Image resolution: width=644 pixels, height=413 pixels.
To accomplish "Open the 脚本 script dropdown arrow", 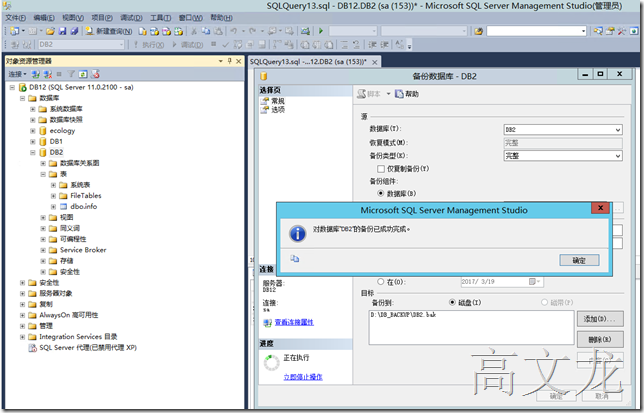I will (388, 94).
